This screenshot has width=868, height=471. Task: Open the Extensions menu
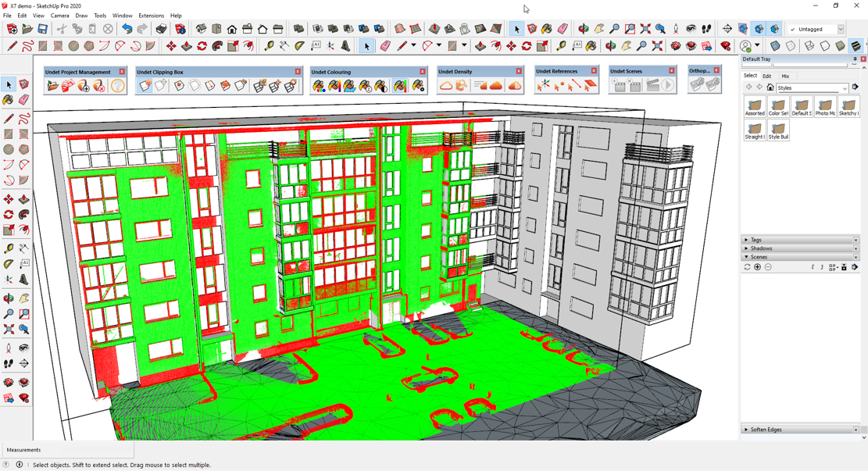151,16
